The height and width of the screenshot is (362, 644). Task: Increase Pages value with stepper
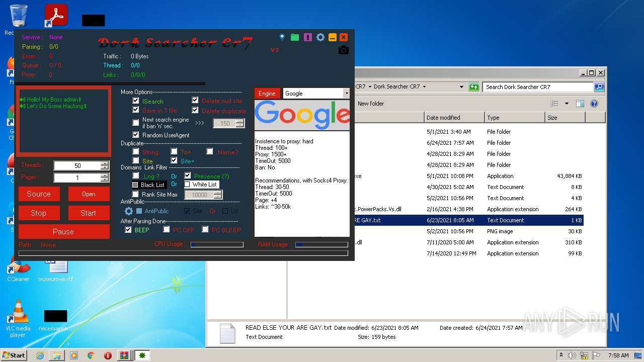104,175
